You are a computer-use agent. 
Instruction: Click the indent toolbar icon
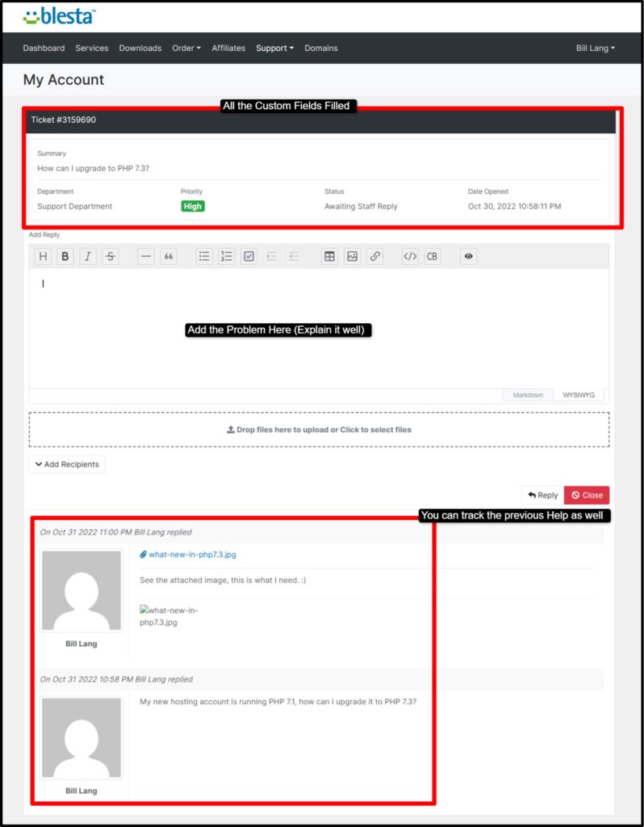coord(271,256)
